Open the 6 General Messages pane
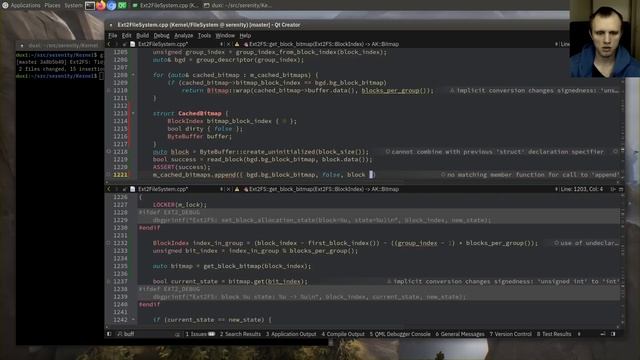 [x=460, y=334]
